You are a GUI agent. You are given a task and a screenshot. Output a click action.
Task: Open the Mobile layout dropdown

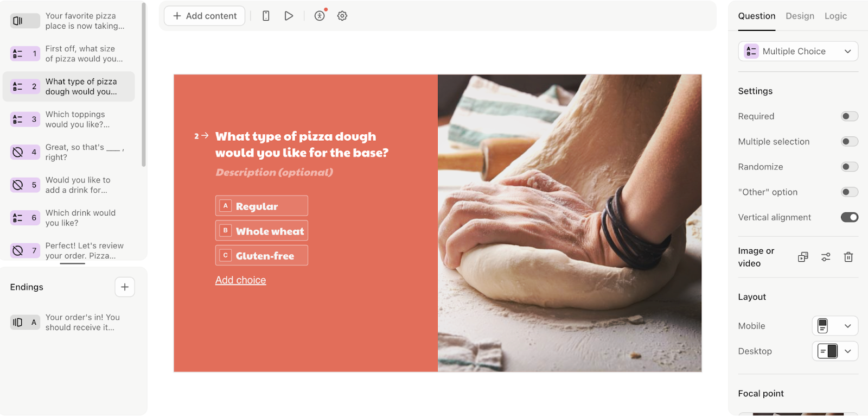pos(835,326)
